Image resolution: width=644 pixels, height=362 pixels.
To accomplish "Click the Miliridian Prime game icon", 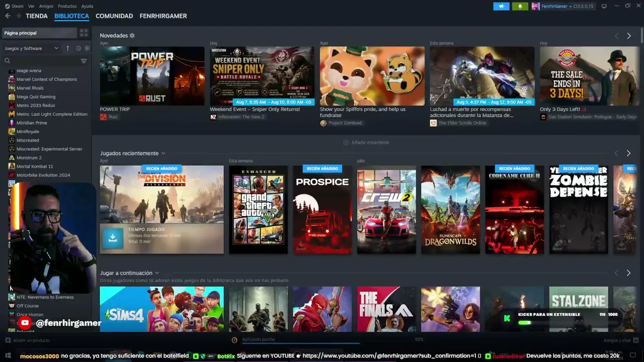I will click(x=12, y=123).
